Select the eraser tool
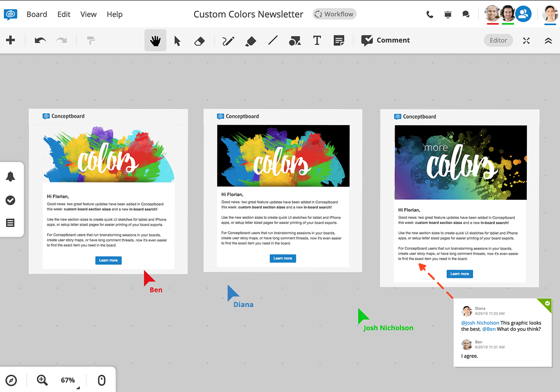Image resolution: width=560 pixels, height=392 pixels. (199, 41)
